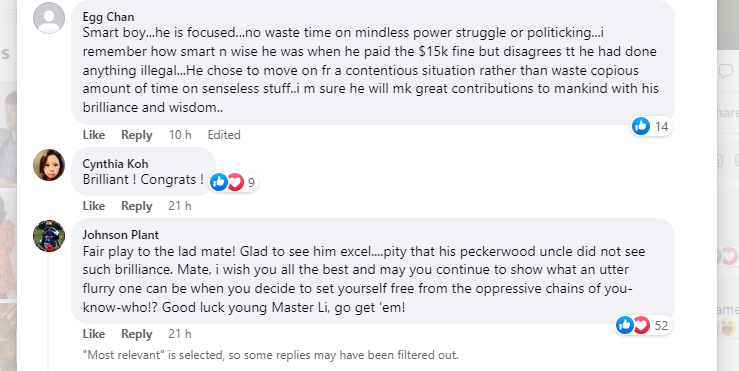Viewport: 739px width, 371px height.
Task: Reply to Johnson Plant's comment
Action: 137,334
